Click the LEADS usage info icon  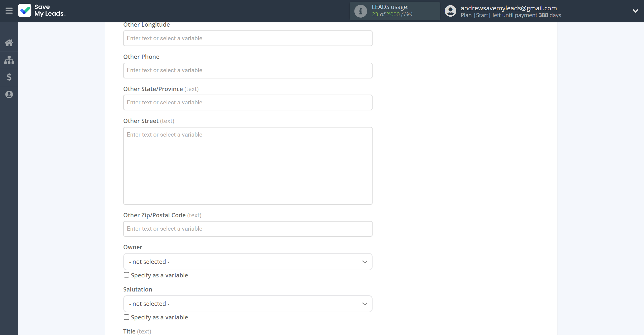361,11
